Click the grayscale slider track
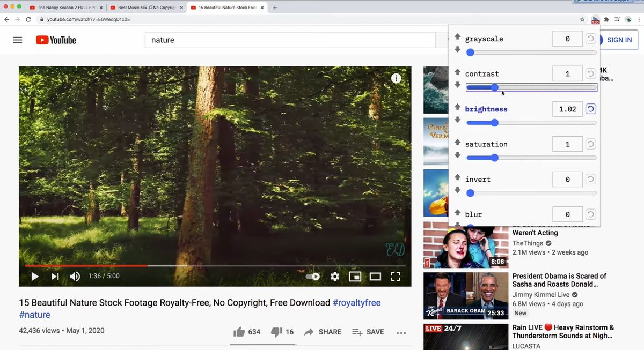Viewport: 644px width, 350px height. tap(531, 53)
